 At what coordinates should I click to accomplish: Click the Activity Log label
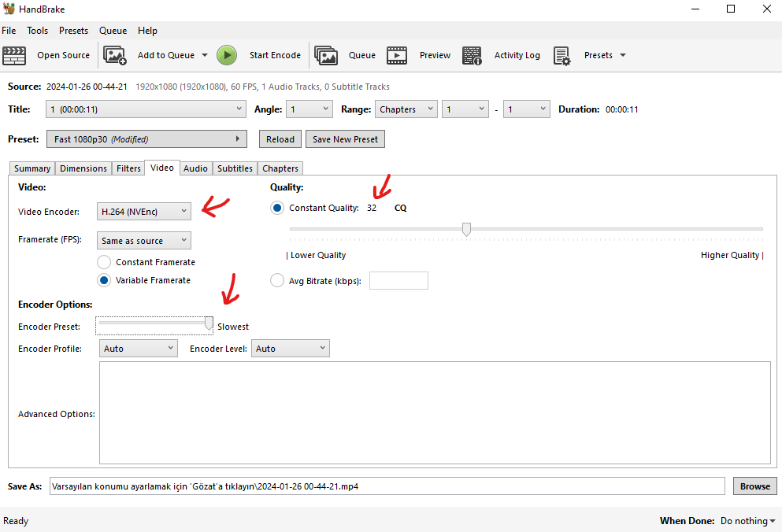517,55
